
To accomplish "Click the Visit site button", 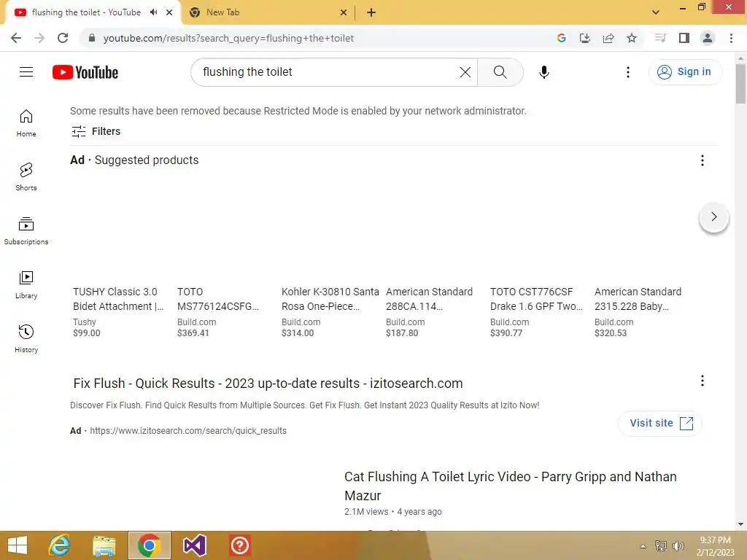I will (x=660, y=423).
